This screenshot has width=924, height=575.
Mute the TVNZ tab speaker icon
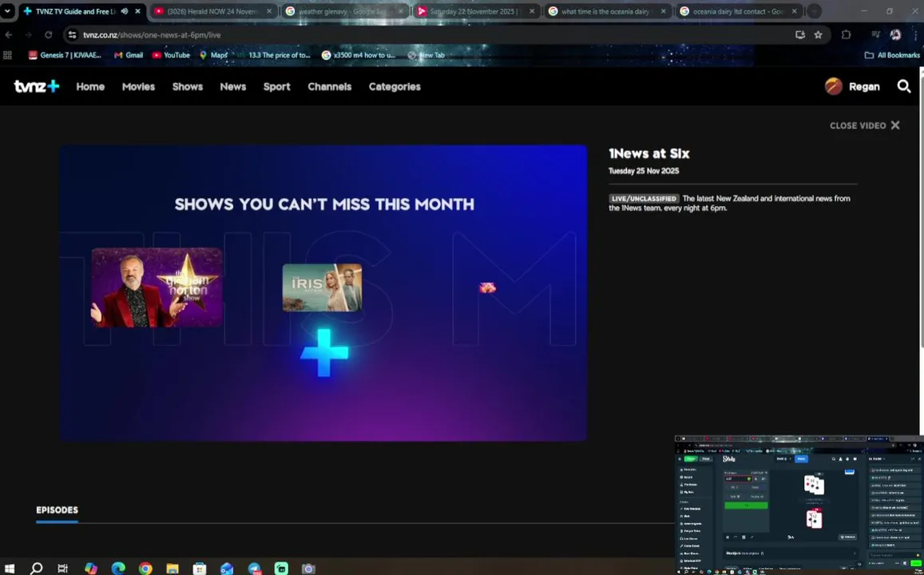point(125,11)
